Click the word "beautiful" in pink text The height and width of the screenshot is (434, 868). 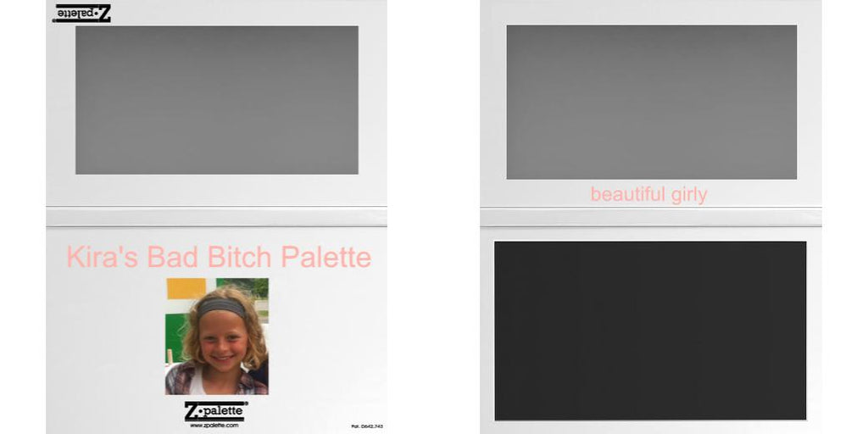pos(628,195)
